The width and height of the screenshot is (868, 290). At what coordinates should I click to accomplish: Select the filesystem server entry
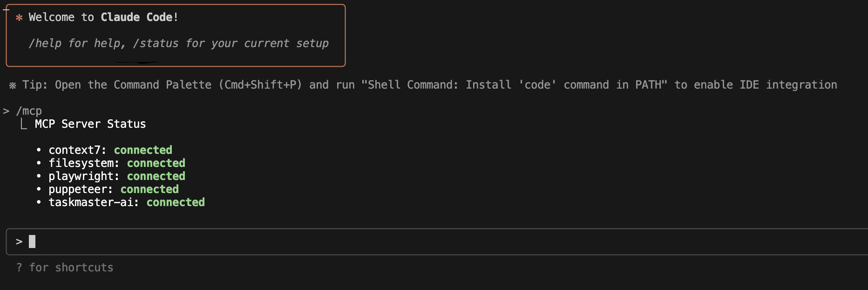84,163
